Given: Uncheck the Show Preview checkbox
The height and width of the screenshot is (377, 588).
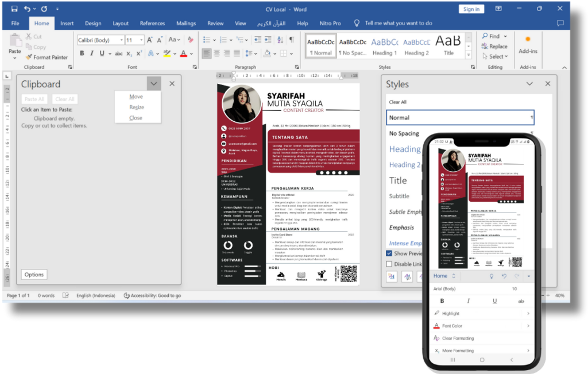Looking at the screenshot, I should [389, 253].
